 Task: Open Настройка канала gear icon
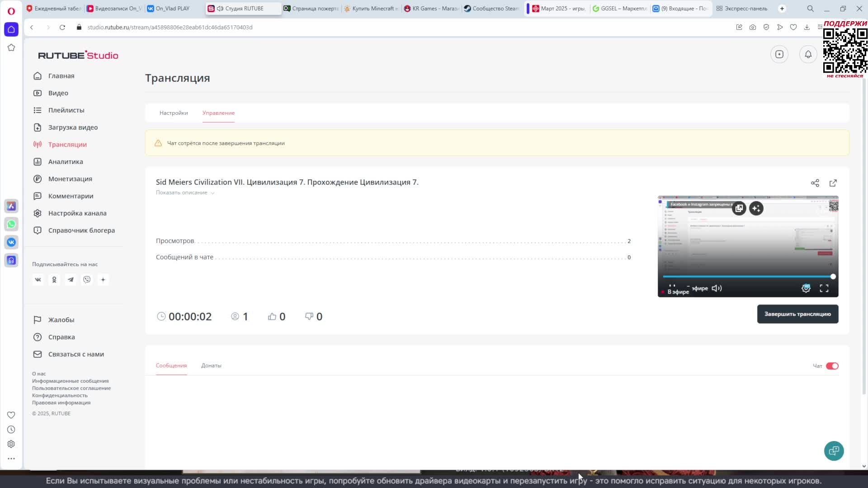coord(38,213)
